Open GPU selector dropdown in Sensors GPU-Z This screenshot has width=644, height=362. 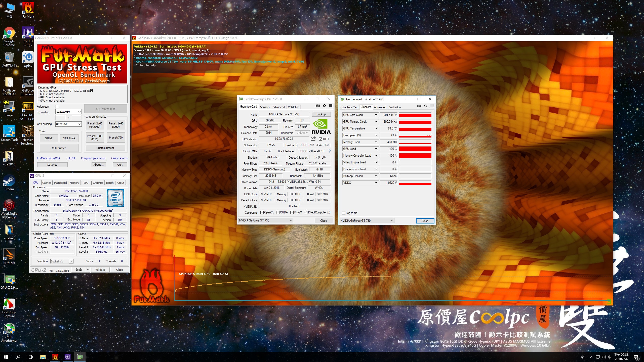point(367,221)
